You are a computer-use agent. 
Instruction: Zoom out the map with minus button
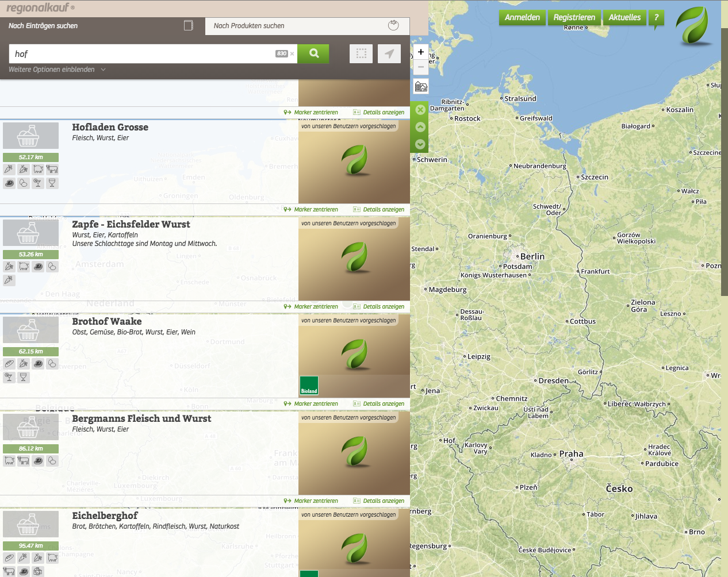tap(421, 67)
